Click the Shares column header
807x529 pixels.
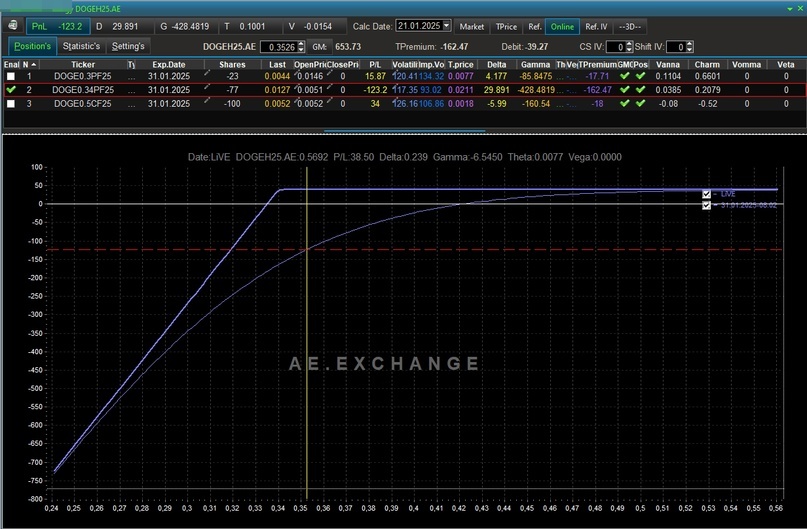point(232,64)
